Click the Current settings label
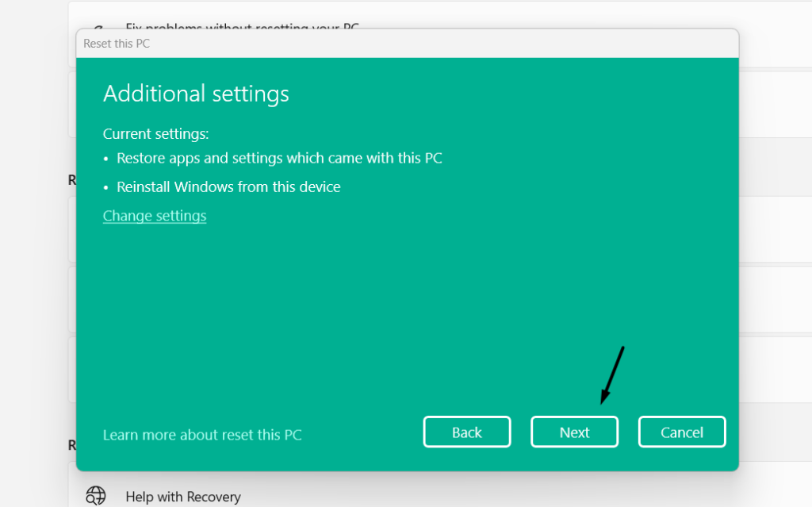Viewport: 812px width, 507px height. (x=155, y=134)
